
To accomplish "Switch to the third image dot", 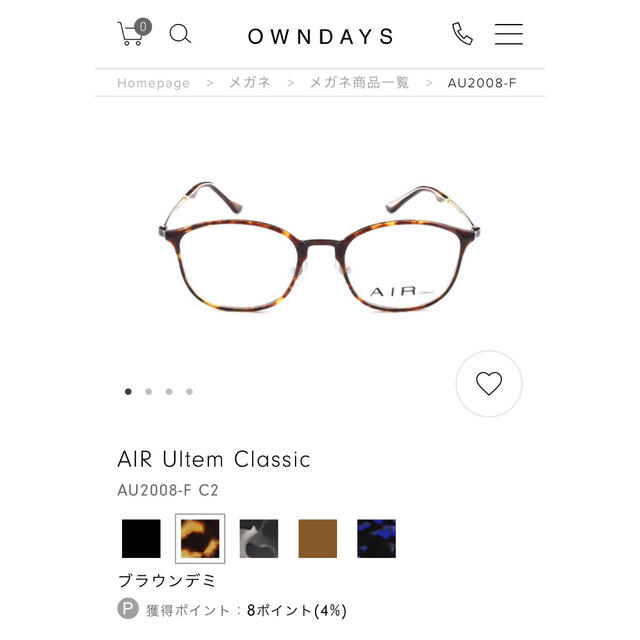I will click(x=169, y=391).
